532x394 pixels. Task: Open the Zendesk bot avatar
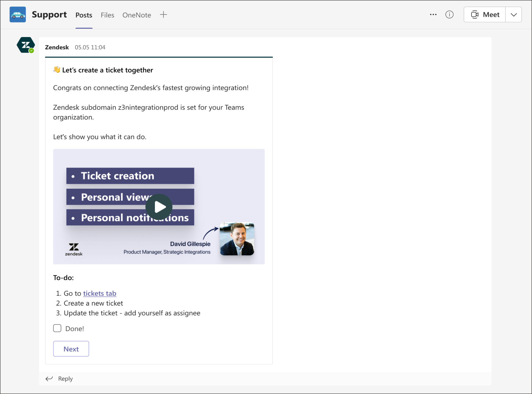pos(26,45)
